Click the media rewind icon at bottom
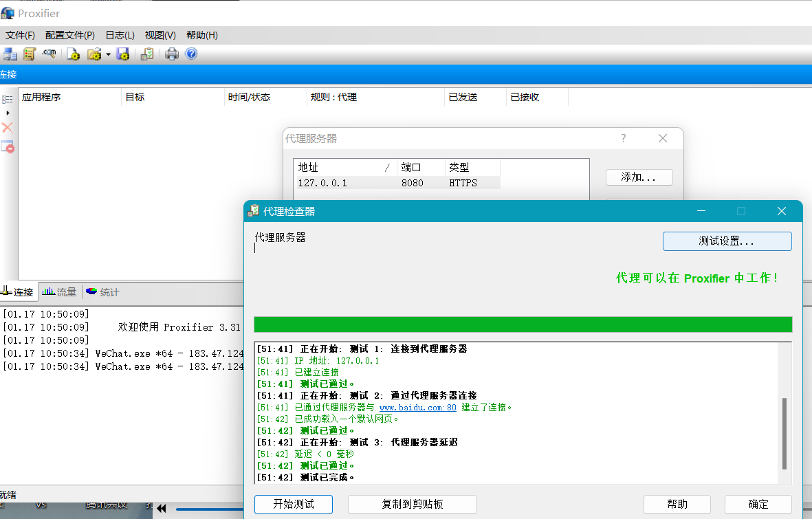 (162, 509)
